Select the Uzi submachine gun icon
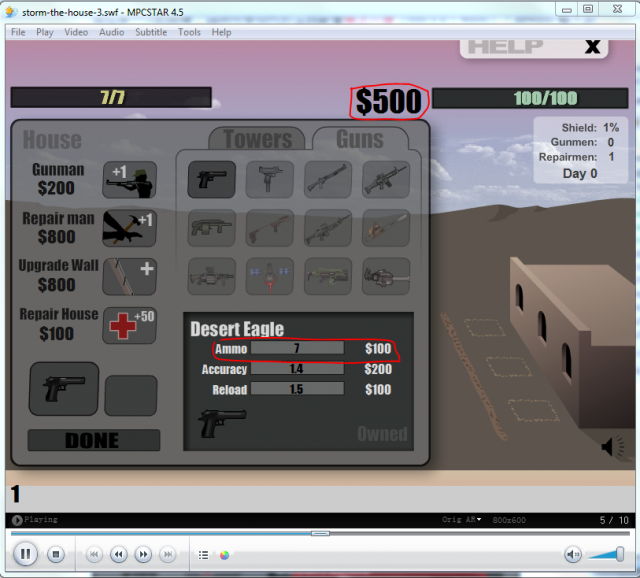The width and height of the screenshot is (640, 578). pyautogui.click(x=269, y=180)
